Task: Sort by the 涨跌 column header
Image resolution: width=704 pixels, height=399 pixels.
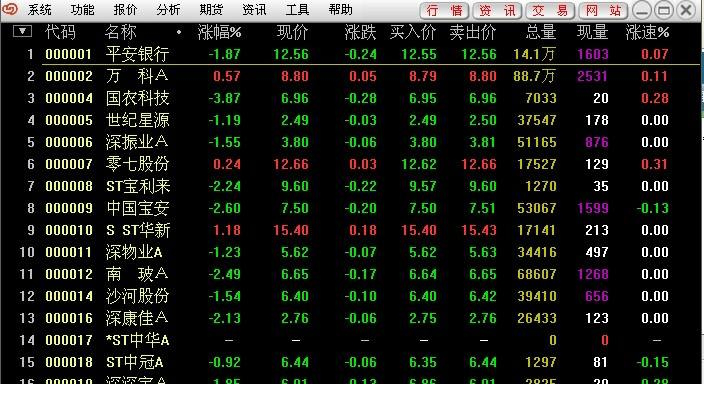Action: (x=361, y=32)
